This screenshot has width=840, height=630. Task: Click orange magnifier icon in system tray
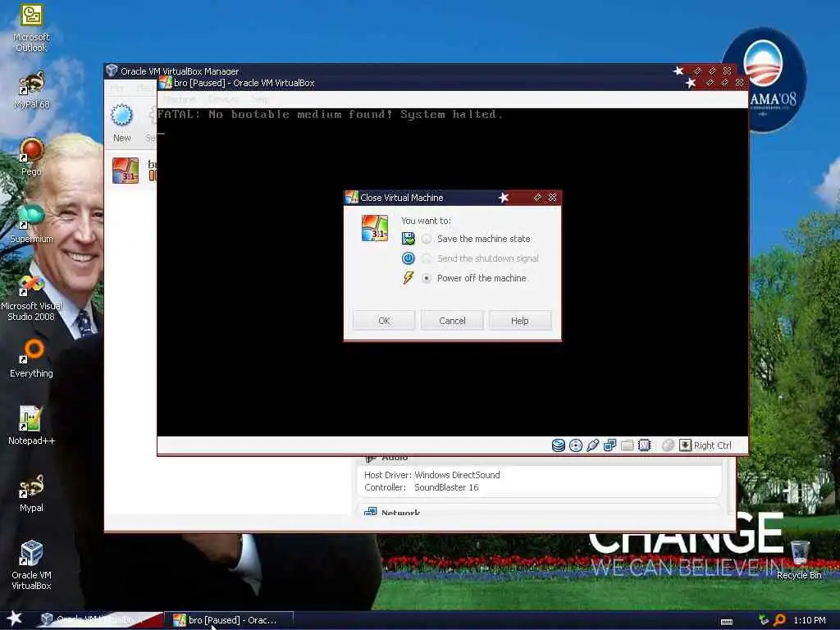pos(779,620)
